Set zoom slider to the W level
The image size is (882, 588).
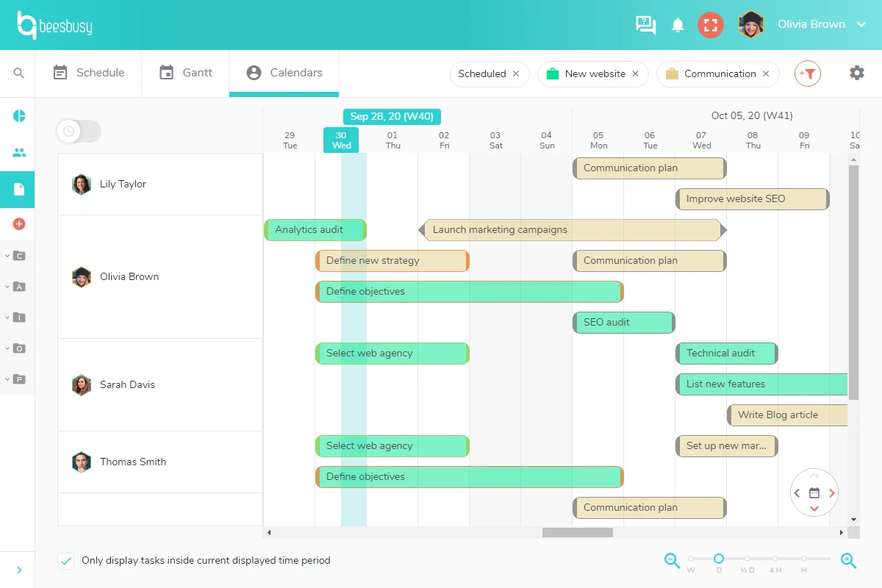(x=691, y=559)
